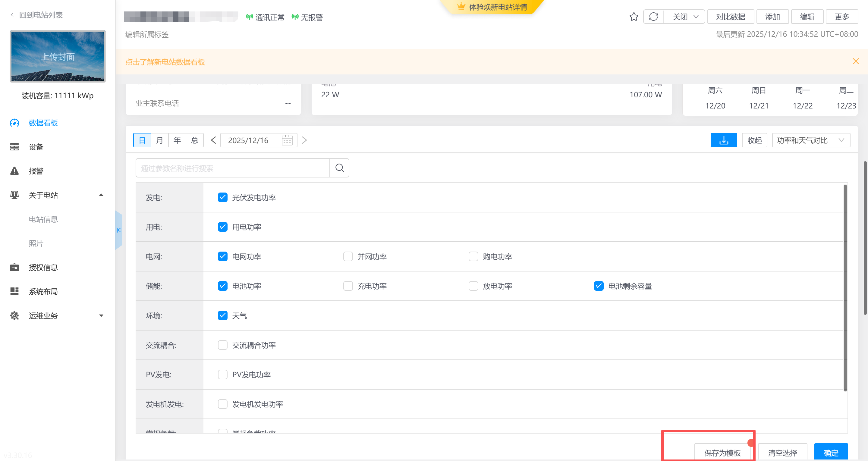Open 关闭 refresh interval dropdown
Screen dimensions: 868x461
[x=685, y=17]
